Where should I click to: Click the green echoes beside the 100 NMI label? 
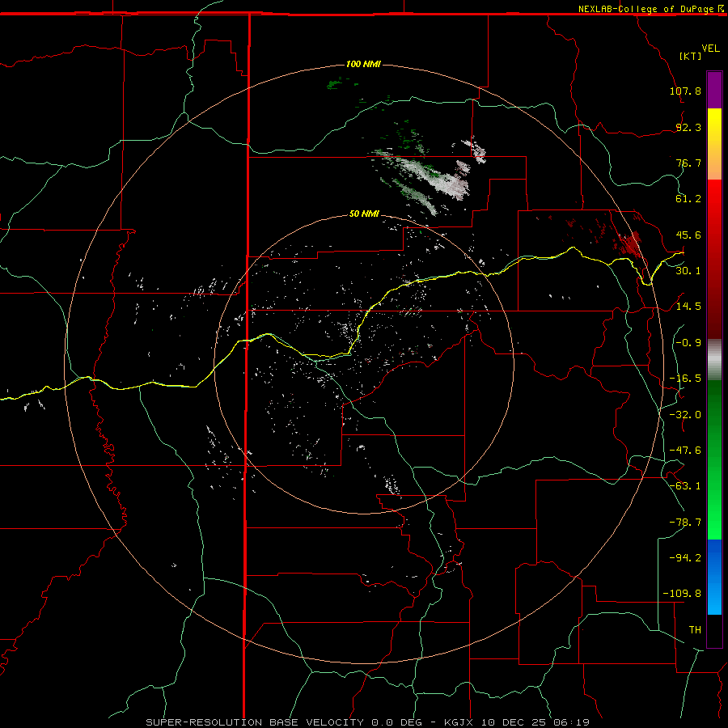pyautogui.click(x=335, y=84)
